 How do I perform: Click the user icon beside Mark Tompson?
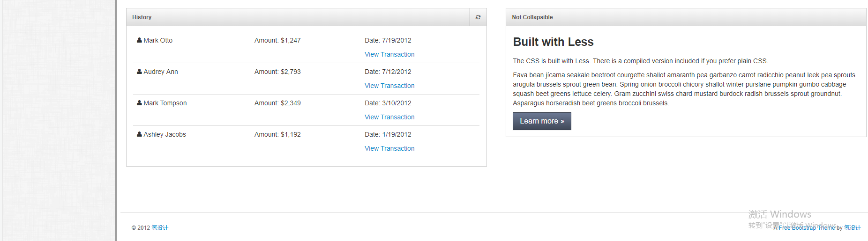click(139, 103)
